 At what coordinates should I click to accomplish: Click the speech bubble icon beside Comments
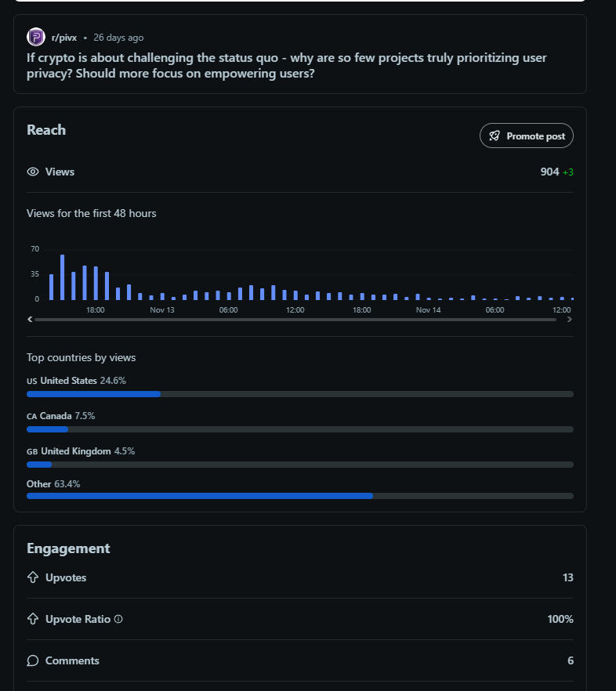pos(33,660)
